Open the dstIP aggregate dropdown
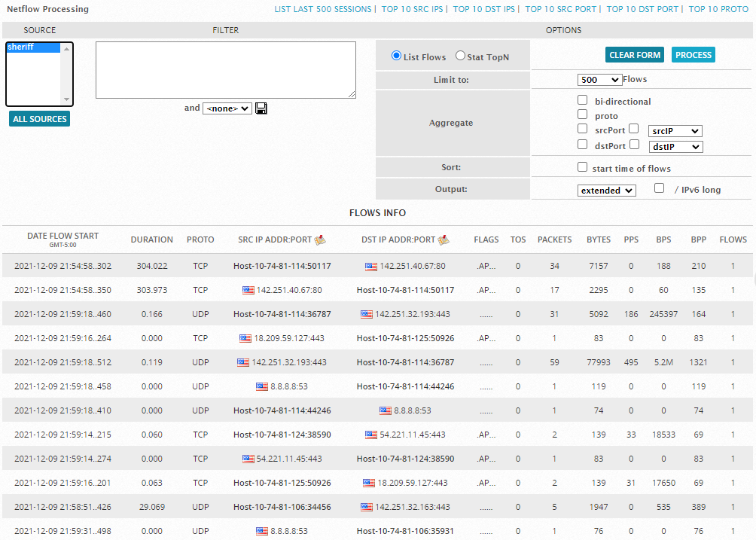 coord(675,147)
